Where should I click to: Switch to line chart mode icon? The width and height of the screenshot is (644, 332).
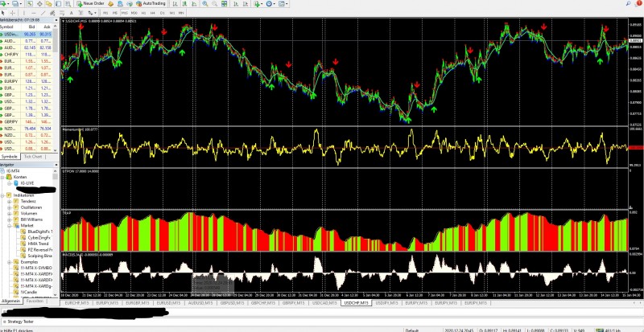click(194, 4)
